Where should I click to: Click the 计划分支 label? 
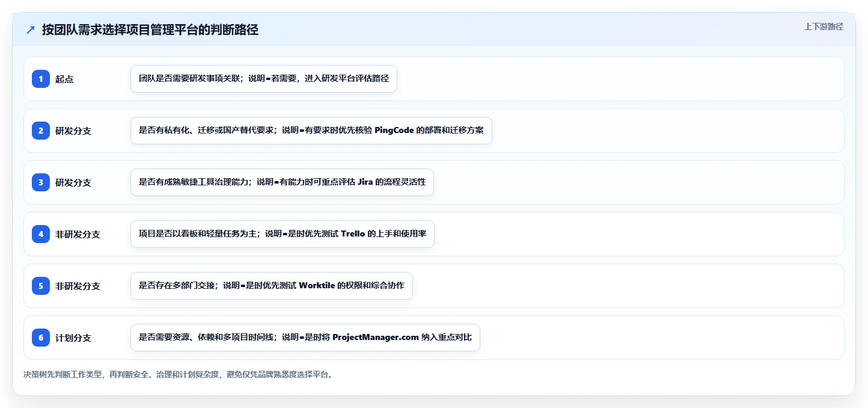pos(73,338)
